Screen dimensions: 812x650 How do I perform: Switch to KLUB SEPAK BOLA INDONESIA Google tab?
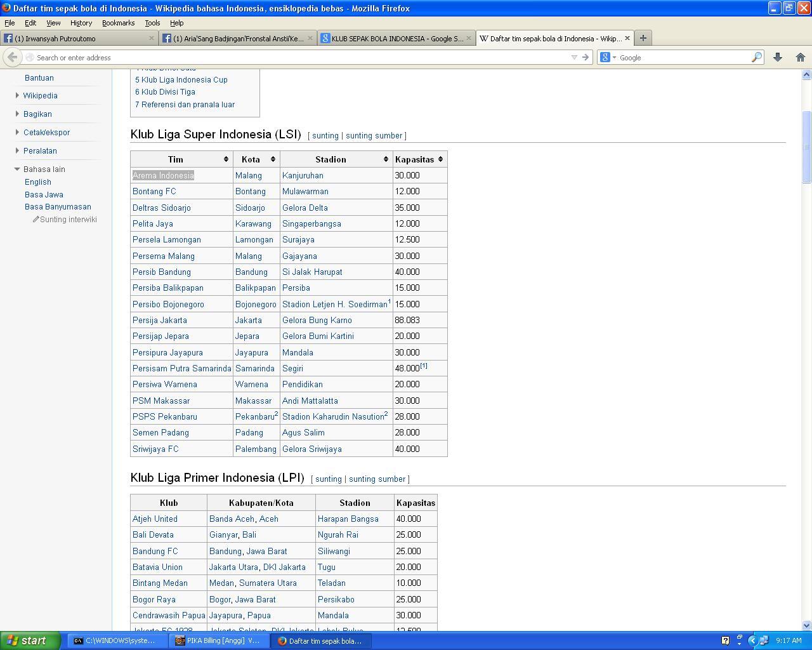click(396, 38)
